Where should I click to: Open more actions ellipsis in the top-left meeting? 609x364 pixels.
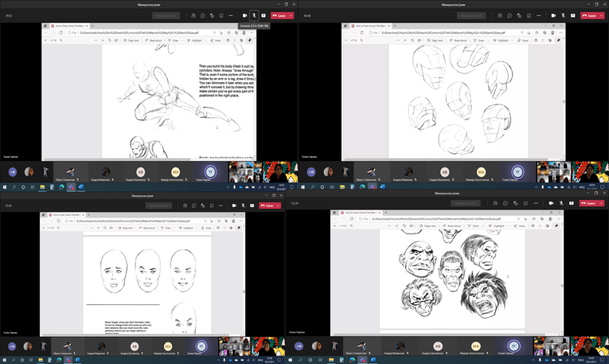[x=230, y=15]
